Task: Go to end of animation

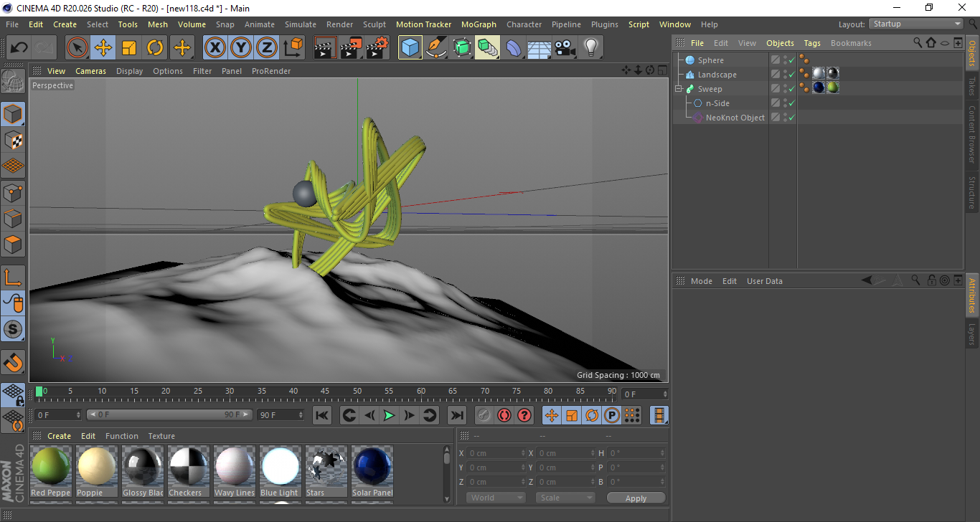Action: click(456, 415)
